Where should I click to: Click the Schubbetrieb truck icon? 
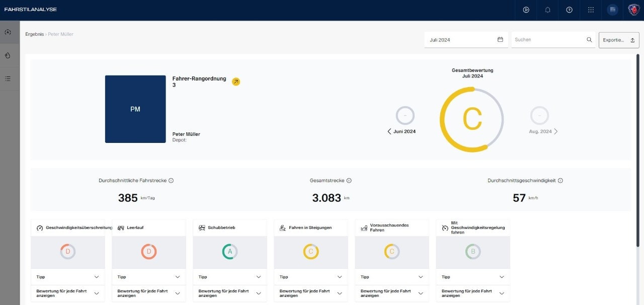click(202, 228)
